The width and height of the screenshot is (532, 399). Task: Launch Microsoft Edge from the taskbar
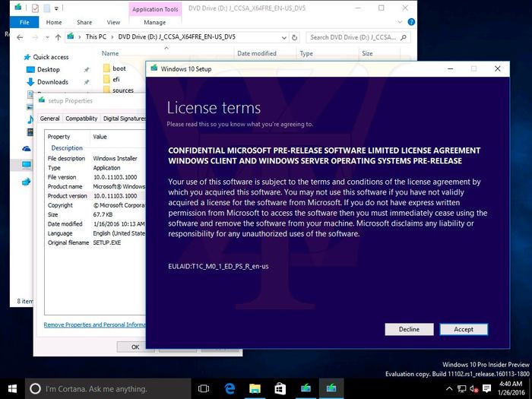(x=230, y=388)
